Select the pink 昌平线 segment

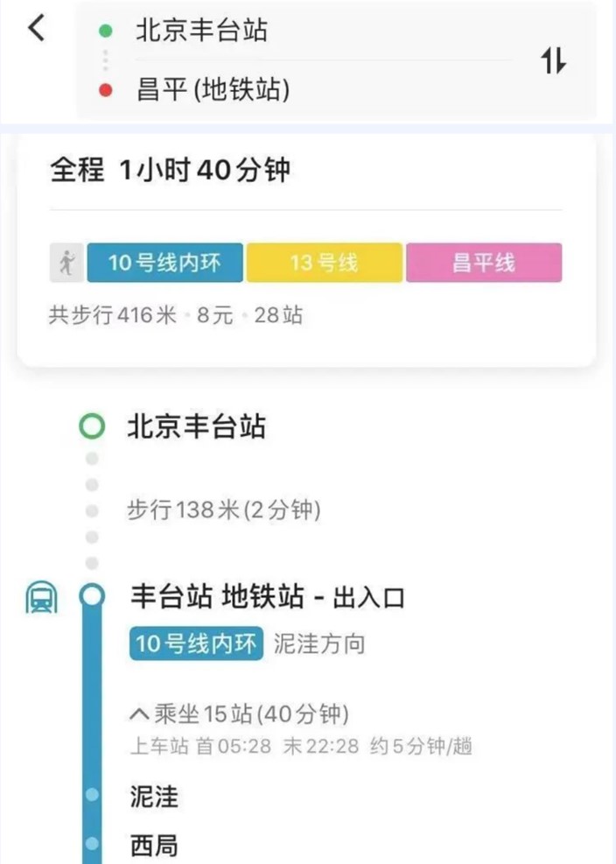pyautogui.click(x=483, y=263)
